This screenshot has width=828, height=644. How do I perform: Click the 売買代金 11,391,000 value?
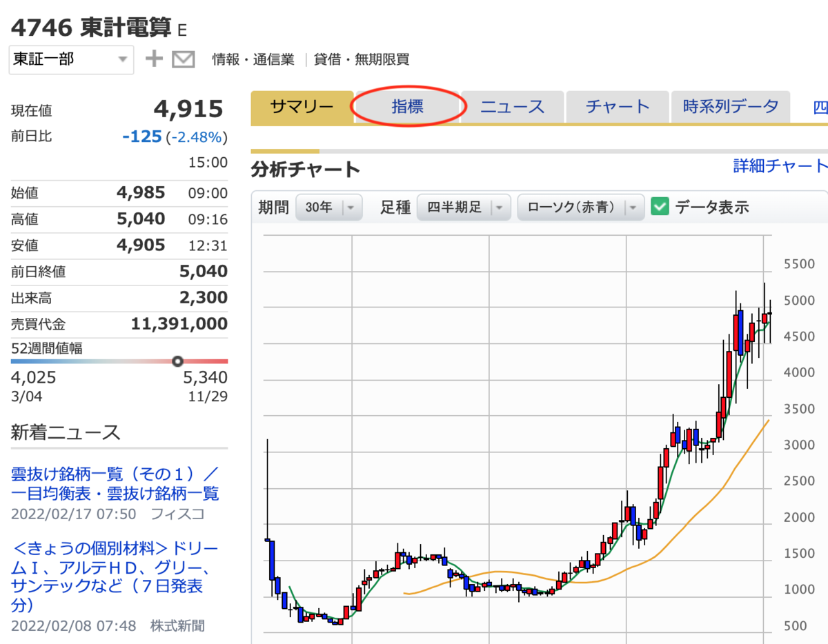click(179, 323)
